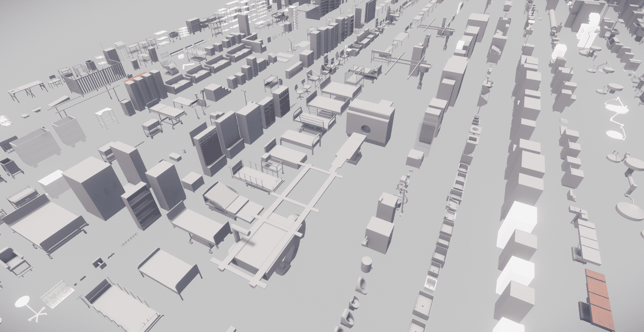644x332 pixels.
Task: Select the open bookshelf model
Action: (141, 205)
